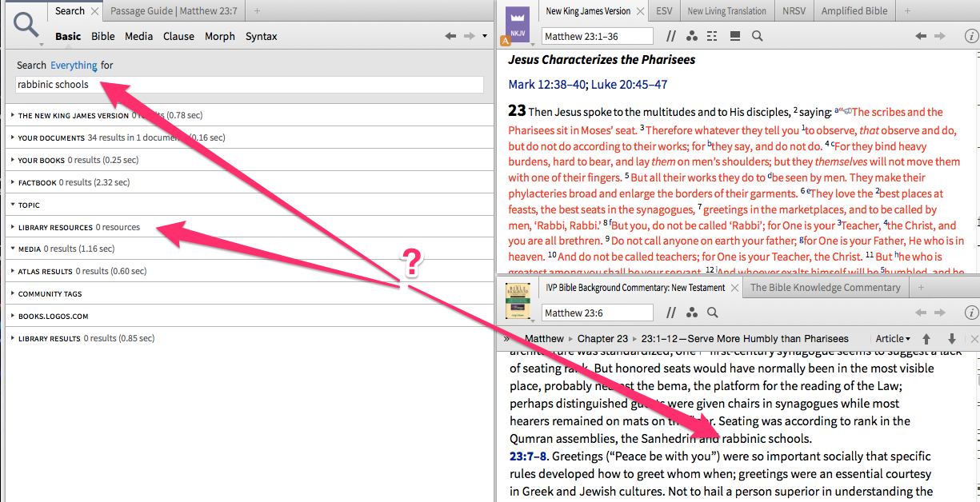The height and width of the screenshot is (502, 980).
Task: Select Clause search type
Action: [x=179, y=36]
